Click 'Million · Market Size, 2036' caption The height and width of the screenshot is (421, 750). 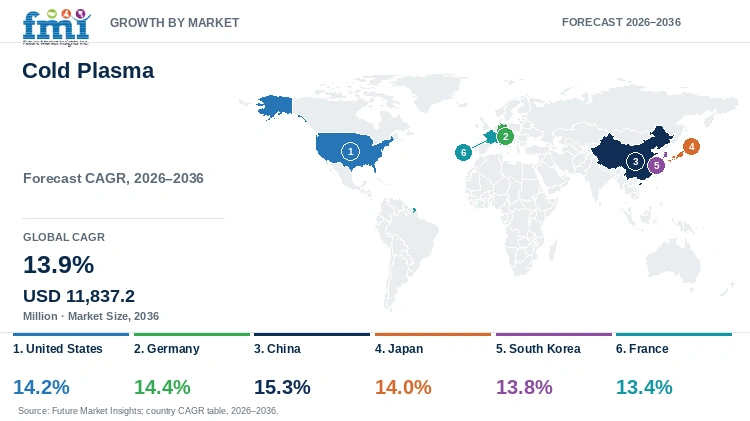click(91, 316)
